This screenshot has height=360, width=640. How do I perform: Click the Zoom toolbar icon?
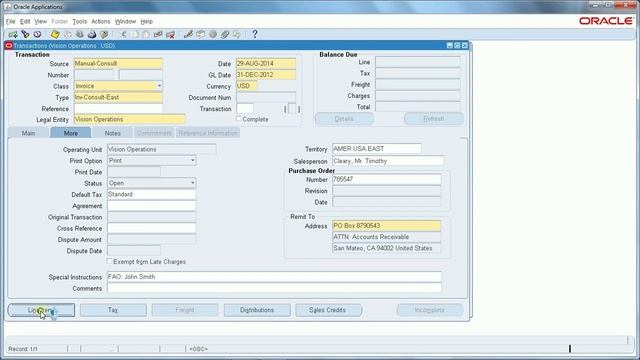(x=200, y=35)
